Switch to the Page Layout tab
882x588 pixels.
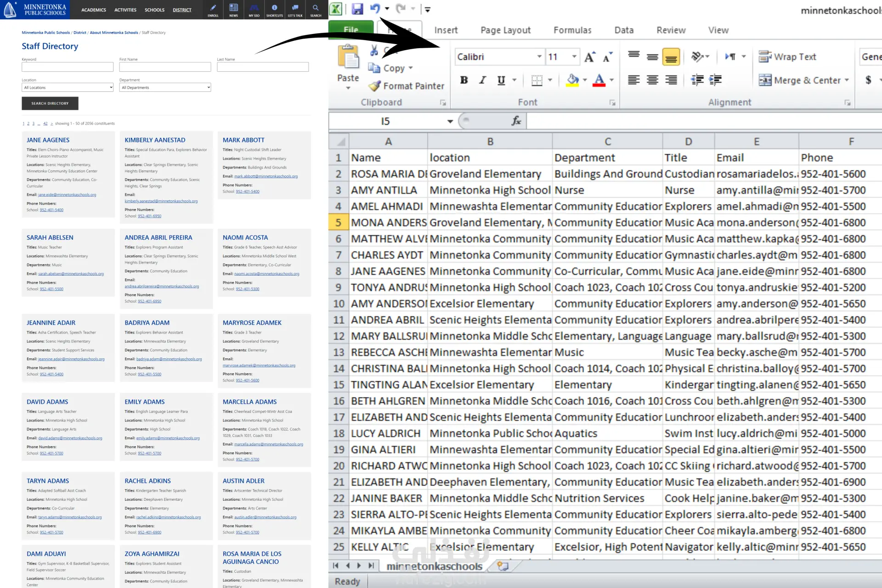click(506, 30)
